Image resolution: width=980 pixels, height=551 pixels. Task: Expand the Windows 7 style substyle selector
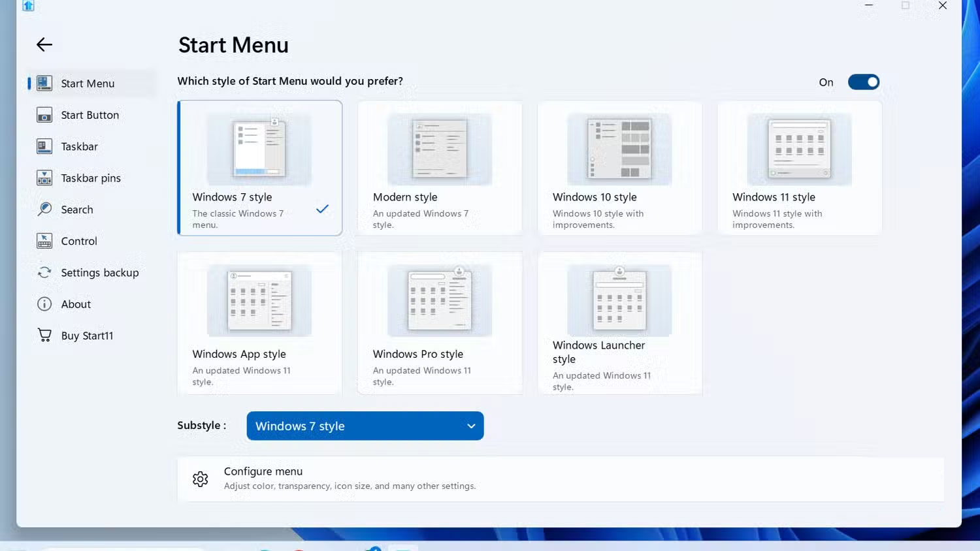click(x=365, y=426)
